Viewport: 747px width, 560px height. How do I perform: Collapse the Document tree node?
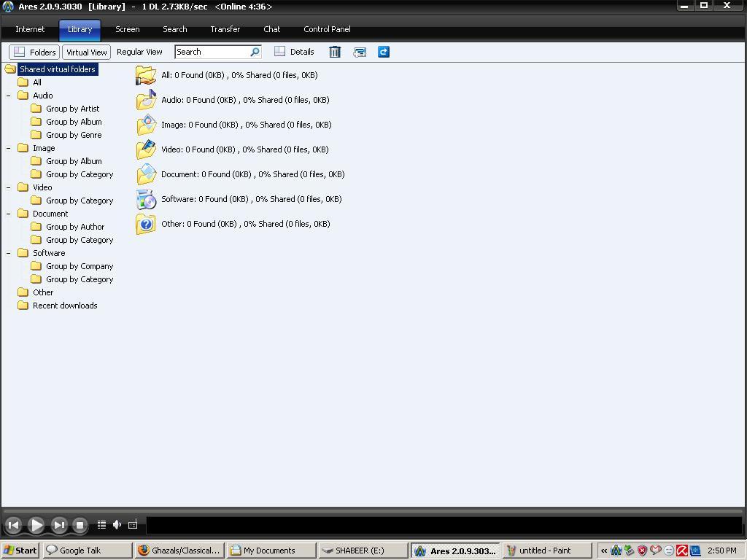pos(8,214)
